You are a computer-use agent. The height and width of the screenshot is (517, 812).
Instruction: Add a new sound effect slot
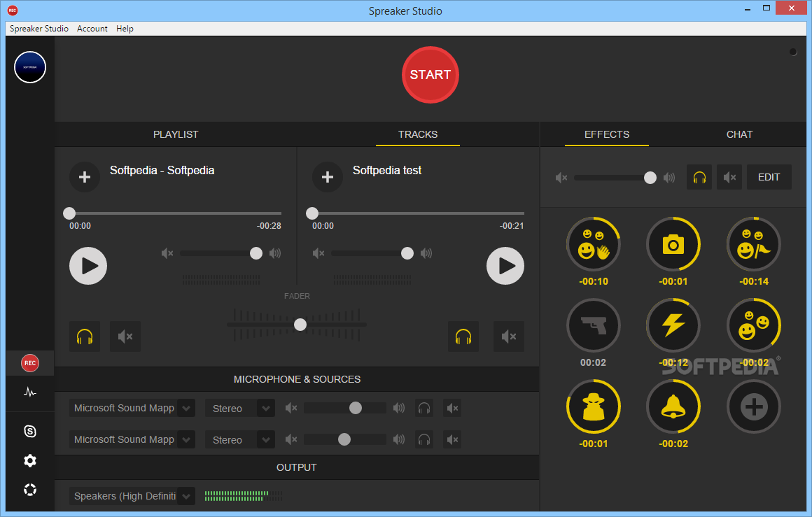pos(753,406)
